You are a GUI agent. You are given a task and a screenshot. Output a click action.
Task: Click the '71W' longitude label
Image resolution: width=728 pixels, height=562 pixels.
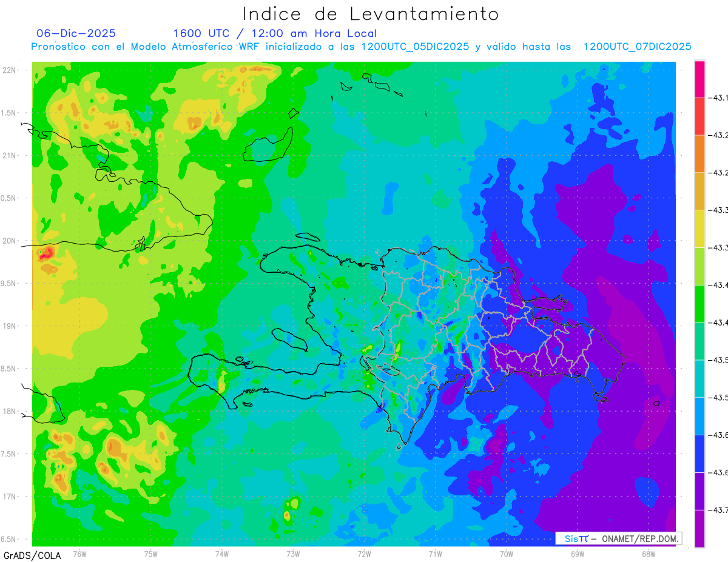point(435,554)
